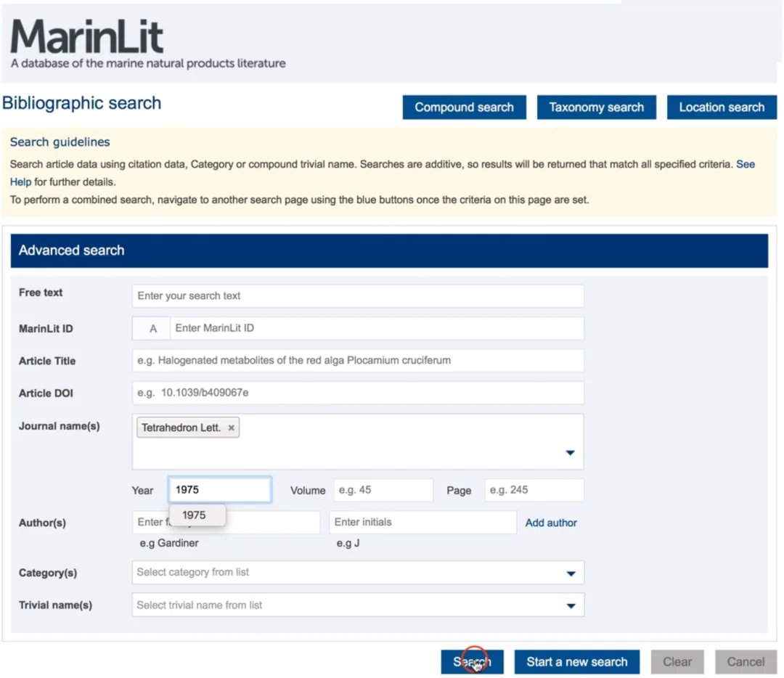The image size is (784, 678).
Task: Run the Search button
Action: tap(472, 662)
